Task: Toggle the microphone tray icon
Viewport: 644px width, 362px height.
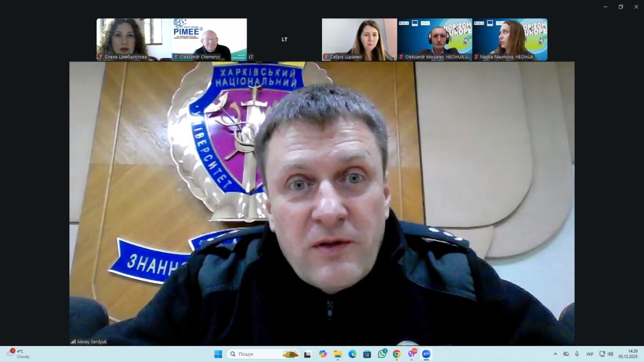Action: pos(577,354)
